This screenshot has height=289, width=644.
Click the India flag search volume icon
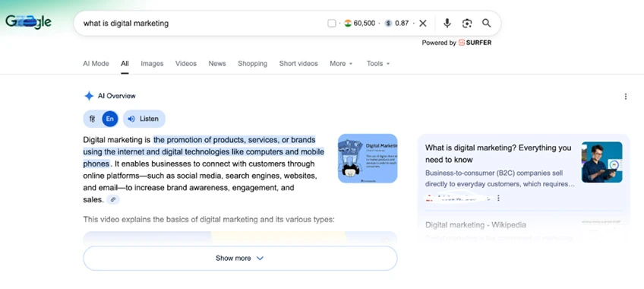point(348,23)
